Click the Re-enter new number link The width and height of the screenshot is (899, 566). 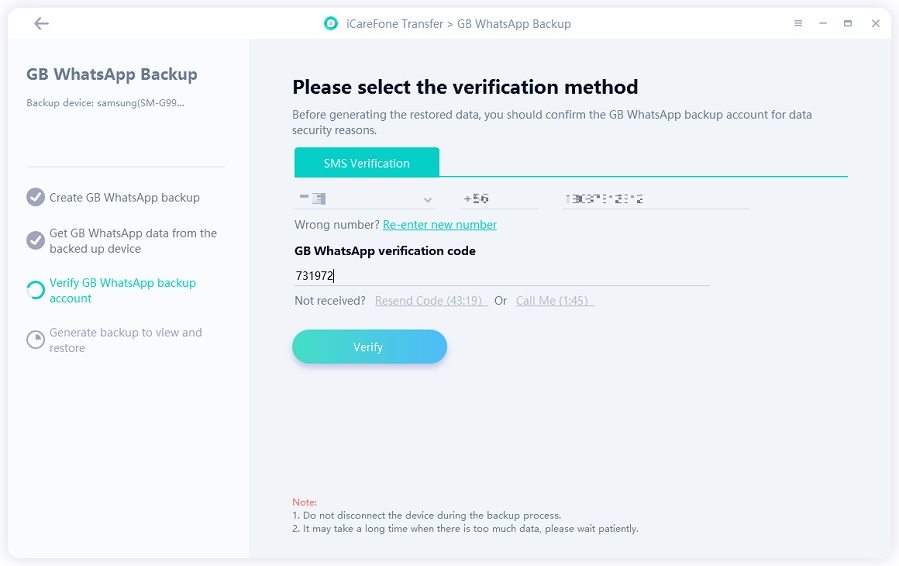[439, 225]
